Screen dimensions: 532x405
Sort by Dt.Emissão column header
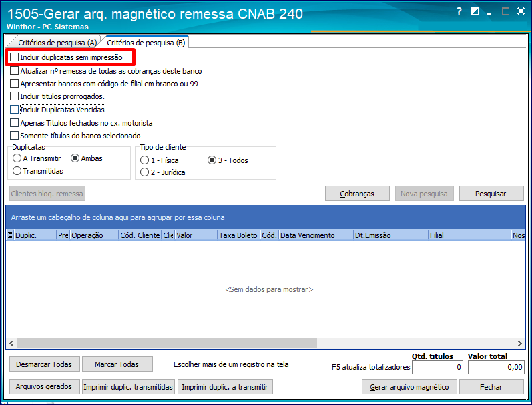tap(391, 235)
